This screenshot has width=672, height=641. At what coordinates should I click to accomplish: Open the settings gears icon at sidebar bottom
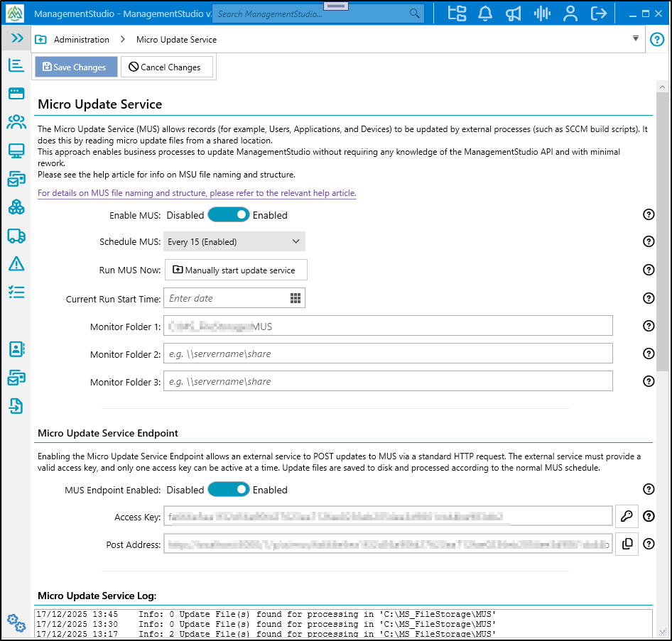pos(16,623)
